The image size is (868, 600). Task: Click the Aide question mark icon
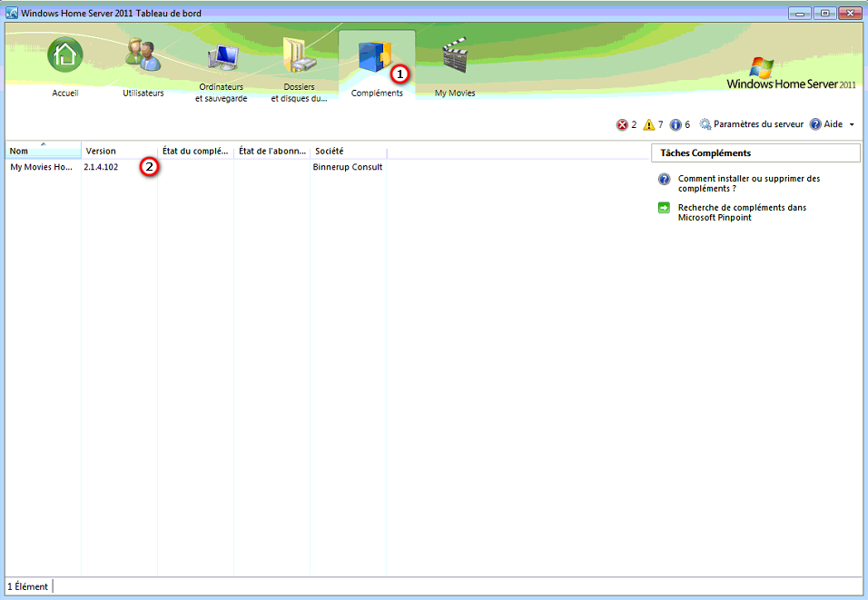point(815,124)
